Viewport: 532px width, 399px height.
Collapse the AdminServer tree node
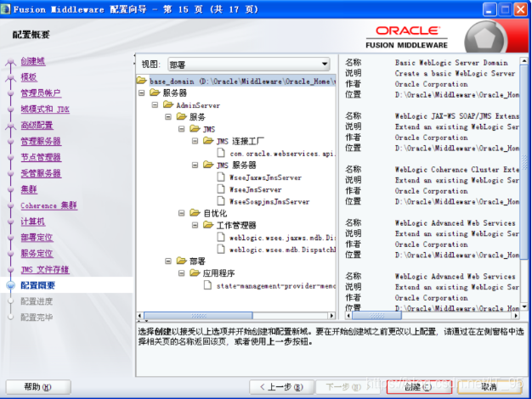click(x=155, y=104)
